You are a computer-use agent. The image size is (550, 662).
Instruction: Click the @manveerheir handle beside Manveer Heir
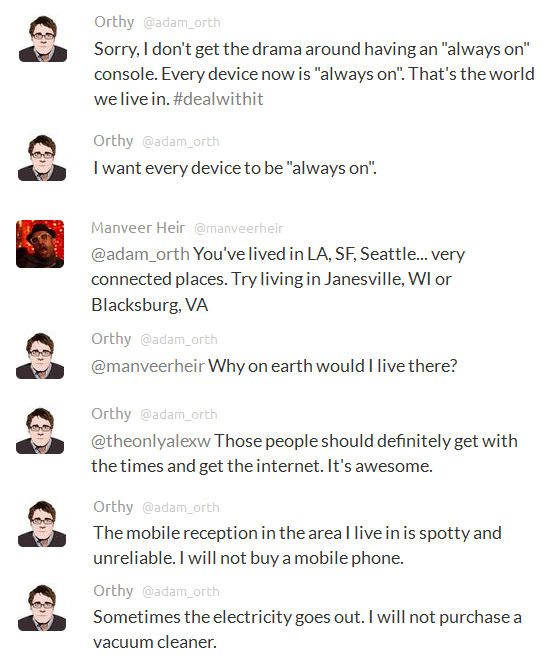click(x=238, y=228)
